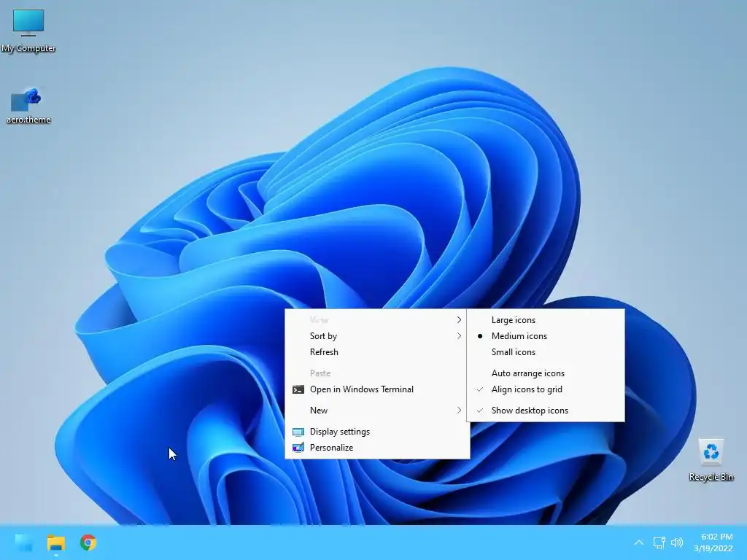Open the network status tray icon
Screen dimensions: 747x560
point(659,542)
